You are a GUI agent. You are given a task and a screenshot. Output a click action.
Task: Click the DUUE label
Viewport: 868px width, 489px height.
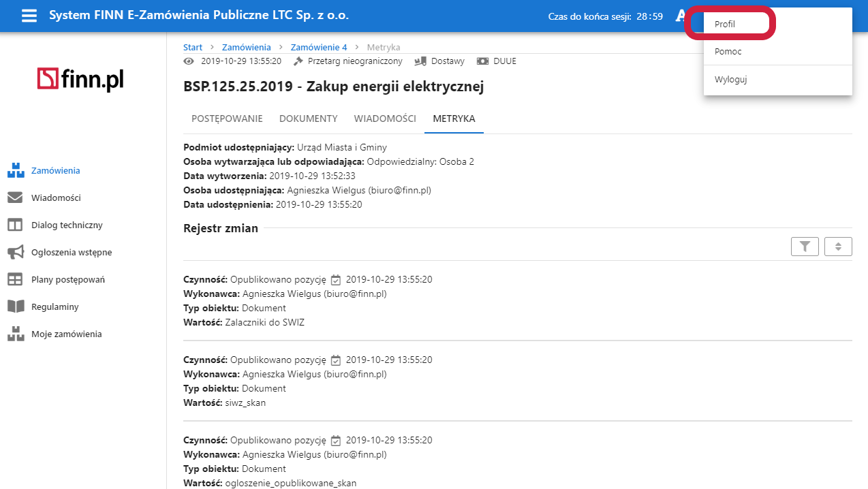tap(505, 61)
